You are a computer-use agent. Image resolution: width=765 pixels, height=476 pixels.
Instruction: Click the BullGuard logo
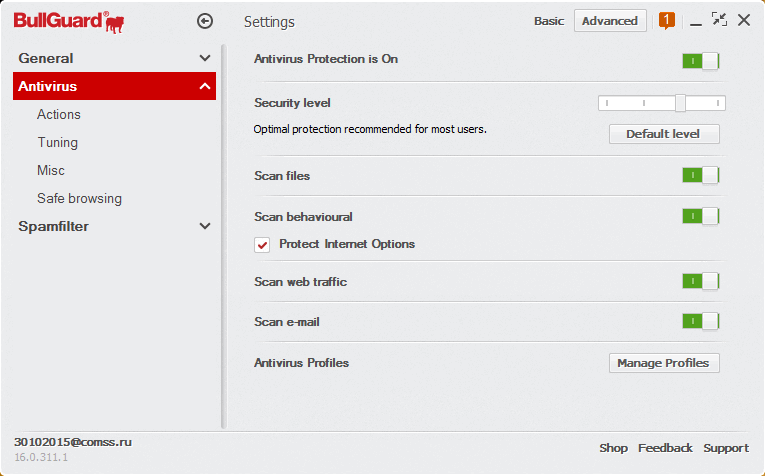69,22
